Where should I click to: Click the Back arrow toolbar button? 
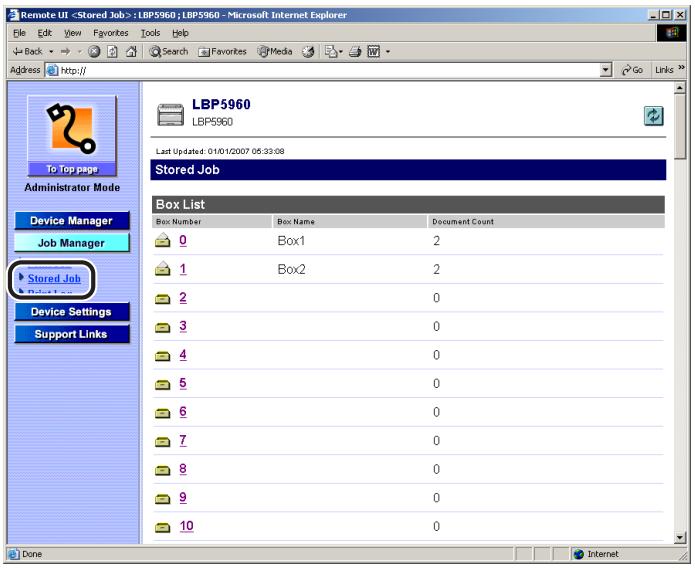coord(28,52)
